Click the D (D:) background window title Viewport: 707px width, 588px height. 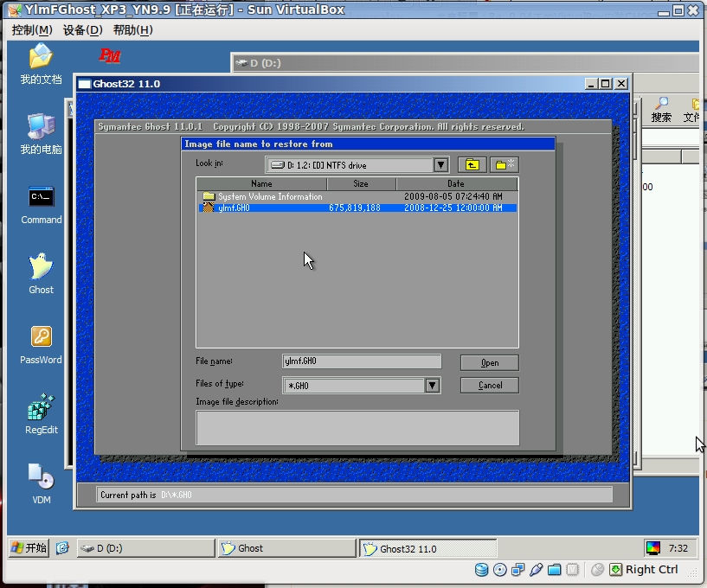tap(266, 63)
